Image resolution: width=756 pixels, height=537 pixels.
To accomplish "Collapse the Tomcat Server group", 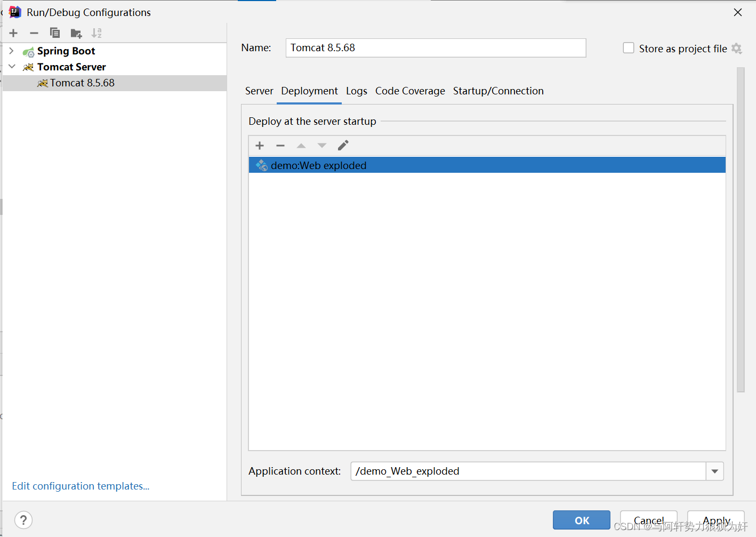I will tap(11, 67).
